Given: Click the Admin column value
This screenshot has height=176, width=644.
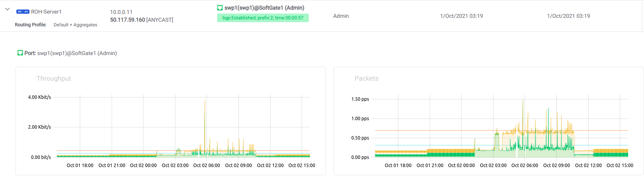Looking at the screenshot, I should 341,16.
